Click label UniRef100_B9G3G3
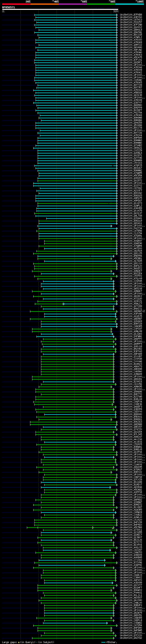The height and width of the screenshot is (644, 146). click(x=131, y=422)
